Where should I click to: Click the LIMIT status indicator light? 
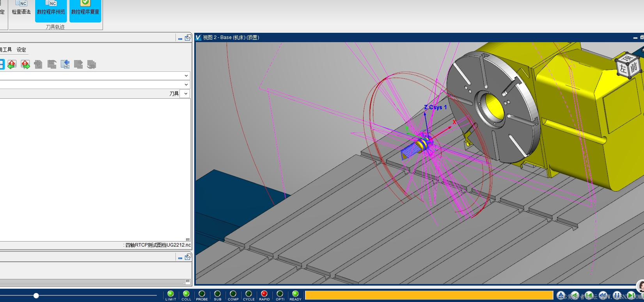[x=170, y=294]
